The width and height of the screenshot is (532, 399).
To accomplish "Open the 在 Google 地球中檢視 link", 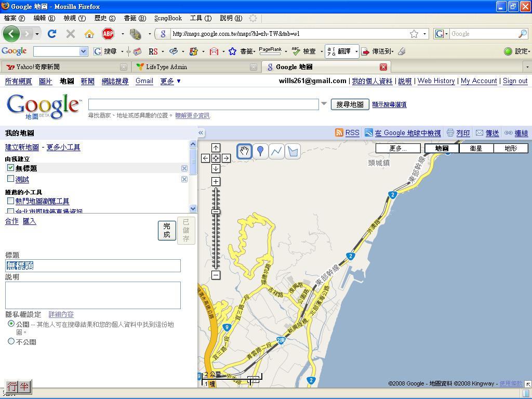I will coord(407,133).
